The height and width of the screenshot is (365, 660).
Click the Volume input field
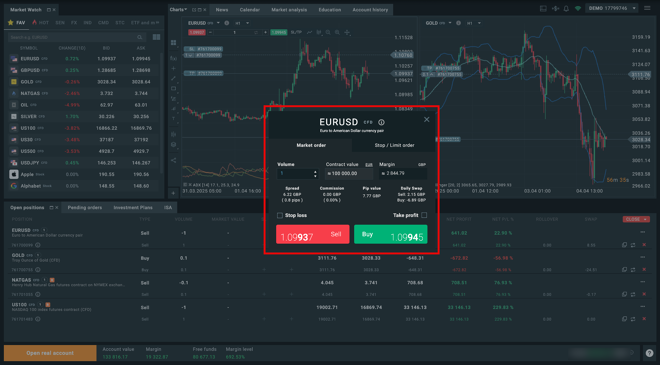tap(297, 173)
